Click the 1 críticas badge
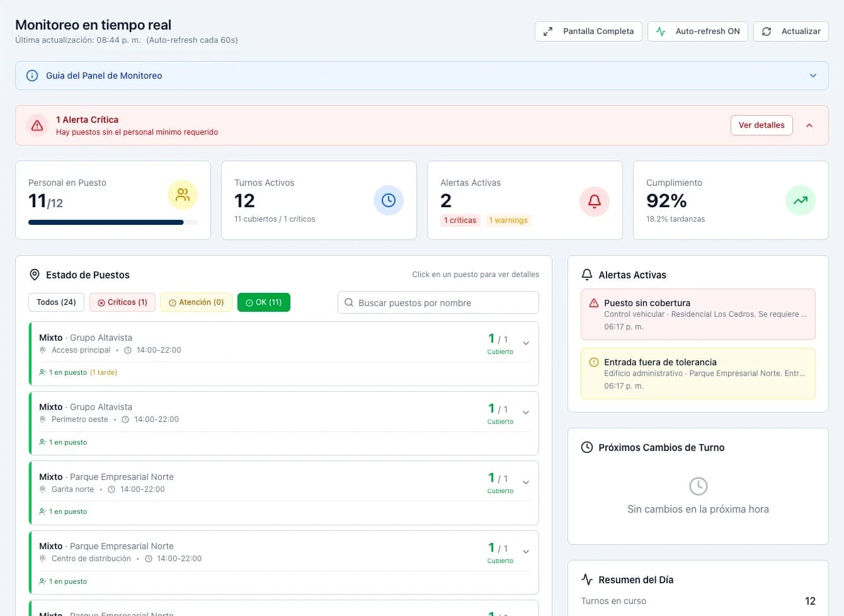 point(460,220)
